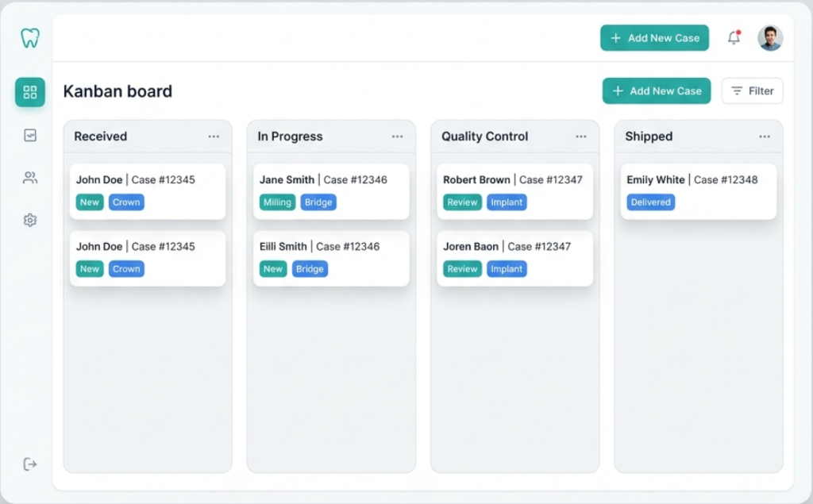The width and height of the screenshot is (813, 504).
Task: Open the Shipped column options menu
Action: [x=764, y=136]
